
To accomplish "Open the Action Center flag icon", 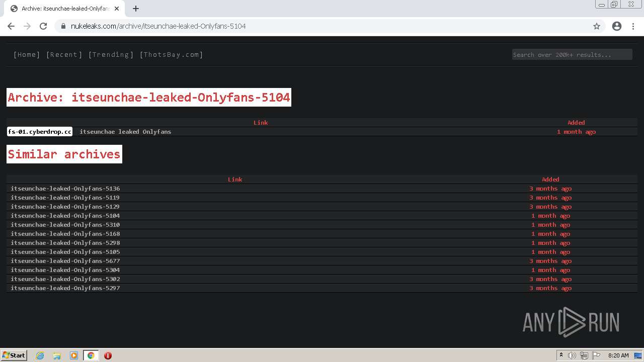I will 596,355.
